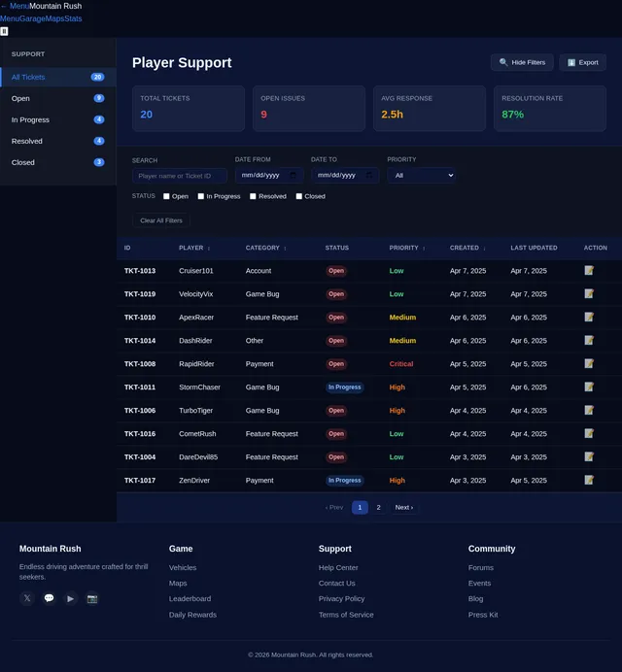Image resolution: width=622 pixels, height=672 pixels.
Task: Open the Date To calendar picker icon
Action: [369, 176]
